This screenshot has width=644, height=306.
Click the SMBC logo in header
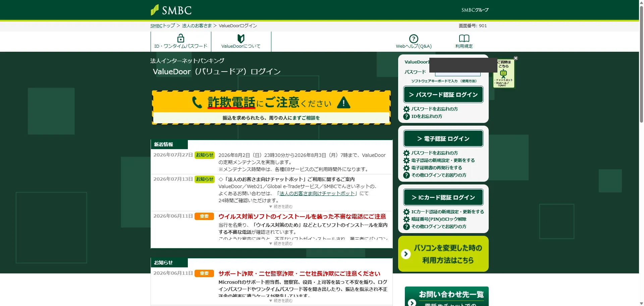point(171,10)
